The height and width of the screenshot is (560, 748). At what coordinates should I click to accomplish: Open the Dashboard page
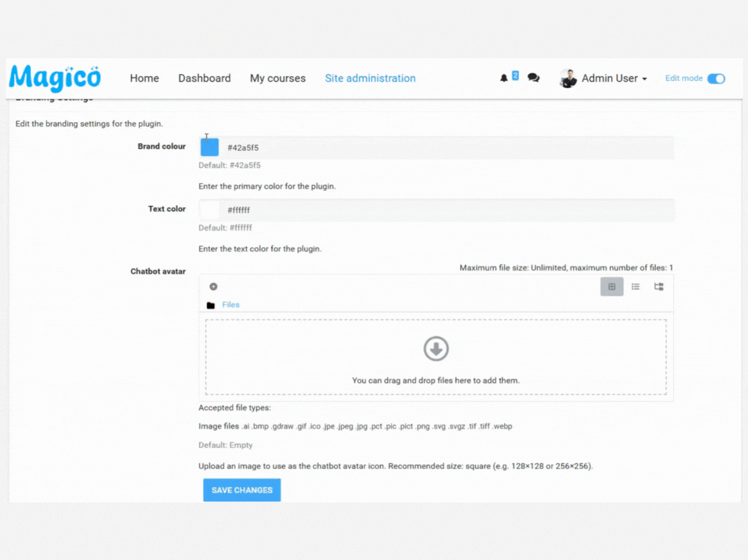204,78
